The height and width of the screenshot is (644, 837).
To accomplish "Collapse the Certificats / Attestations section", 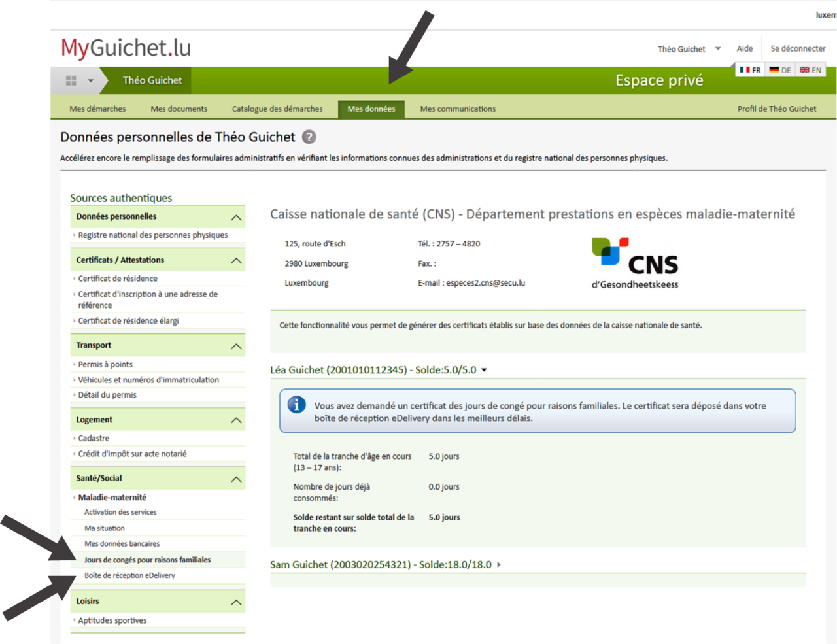I will (x=236, y=260).
